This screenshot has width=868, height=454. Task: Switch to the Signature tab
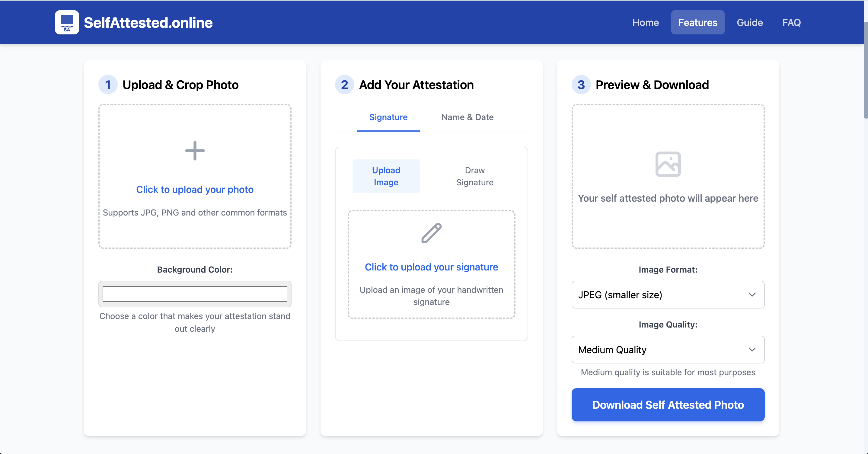(x=388, y=117)
